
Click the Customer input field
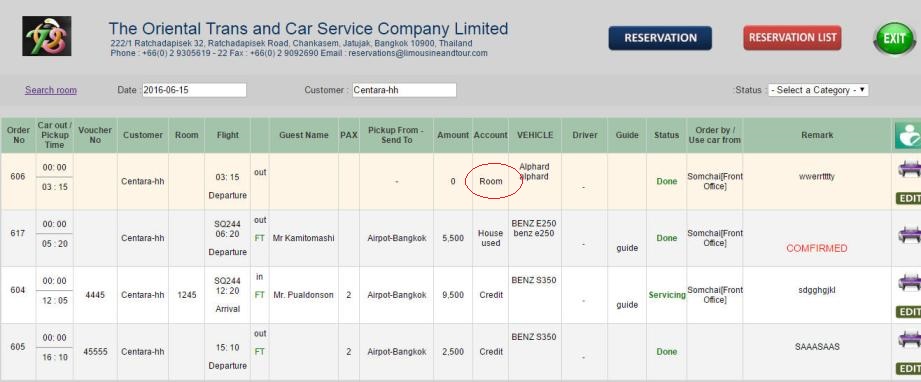(404, 90)
